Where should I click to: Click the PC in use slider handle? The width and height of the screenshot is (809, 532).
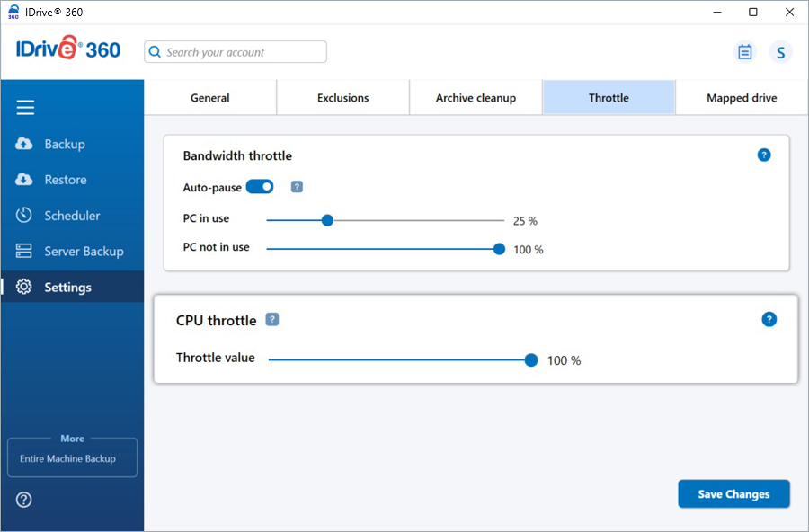[x=327, y=220]
